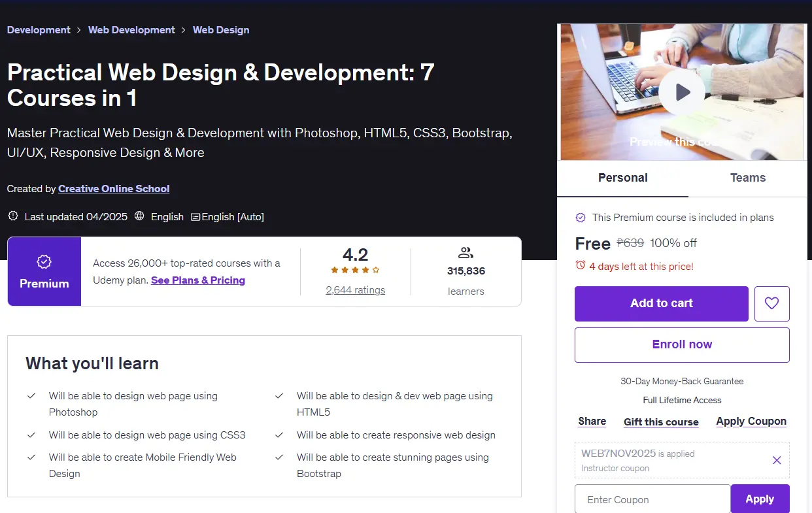
Task: Click the Last updated badge icon
Action: point(12,216)
